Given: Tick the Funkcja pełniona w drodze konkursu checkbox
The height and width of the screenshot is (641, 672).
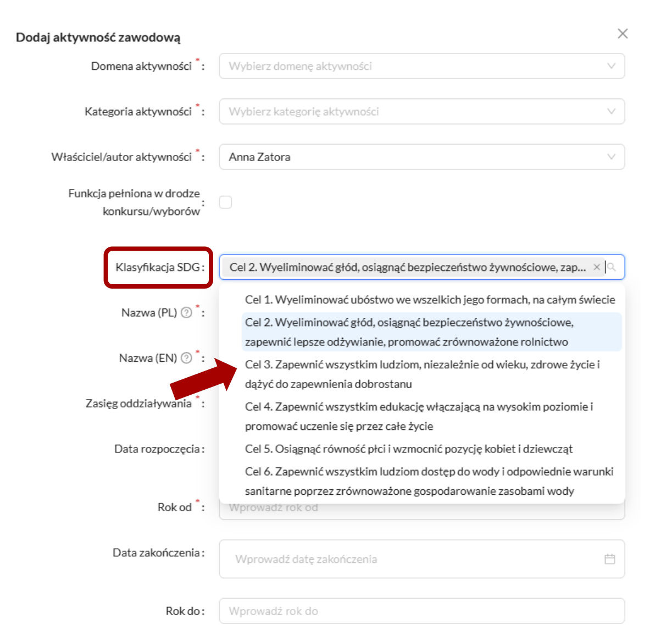Looking at the screenshot, I should (x=225, y=202).
